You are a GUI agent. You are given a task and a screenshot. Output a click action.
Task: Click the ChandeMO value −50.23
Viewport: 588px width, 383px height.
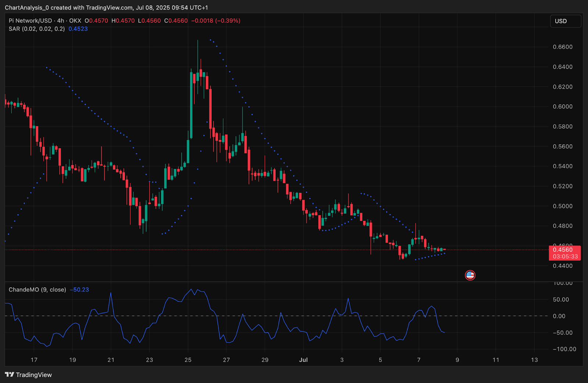79,289
